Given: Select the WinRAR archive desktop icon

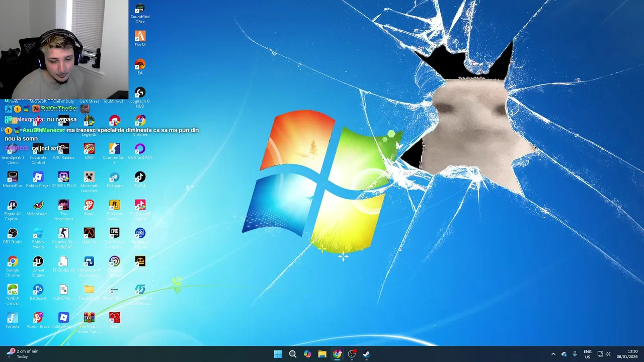Looking at the screenshot, I should point(89,322).
